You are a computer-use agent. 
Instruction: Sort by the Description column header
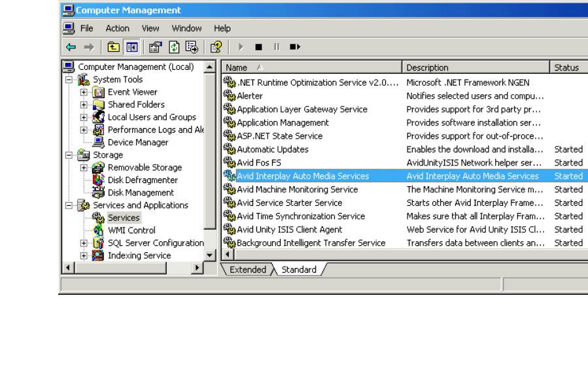476,67
